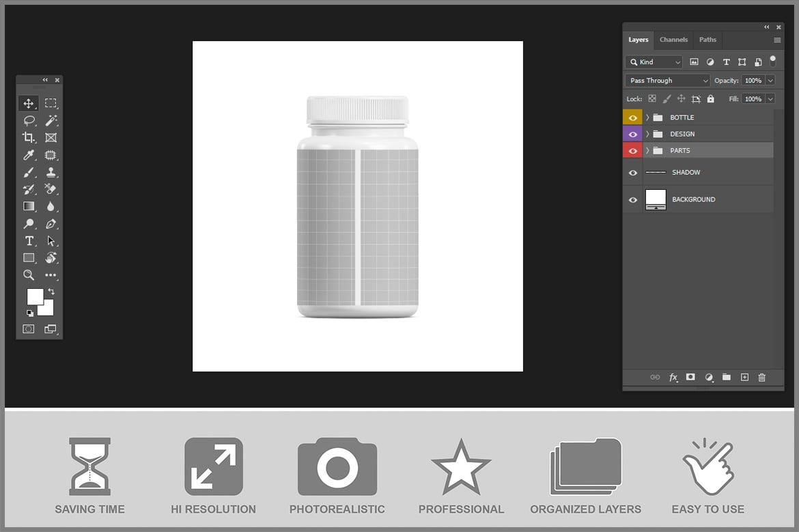Screen dimensions: 799x532
Task: Reset to default black and white colors
Action: [30, 313]
